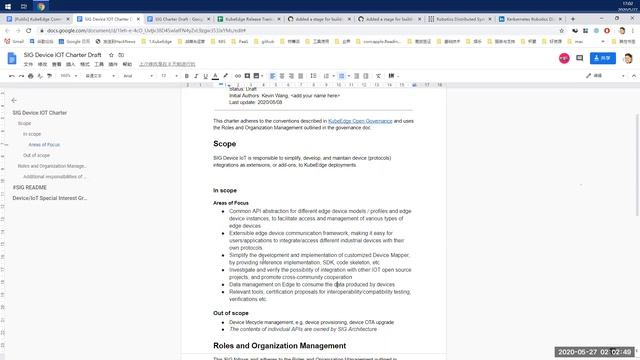640x360 pixels.
Task: Select the paint format tool
Action: pyautogui.click(x=49, y=76)
